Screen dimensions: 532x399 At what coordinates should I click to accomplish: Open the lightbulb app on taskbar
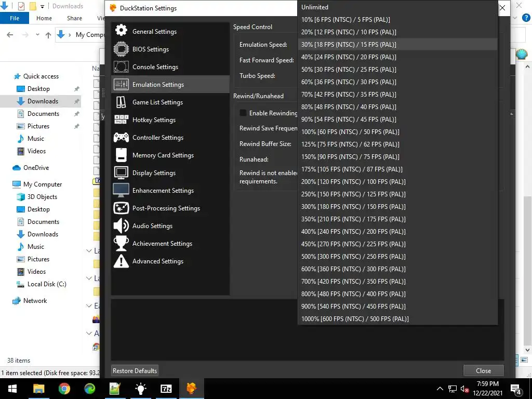[140, 389]
